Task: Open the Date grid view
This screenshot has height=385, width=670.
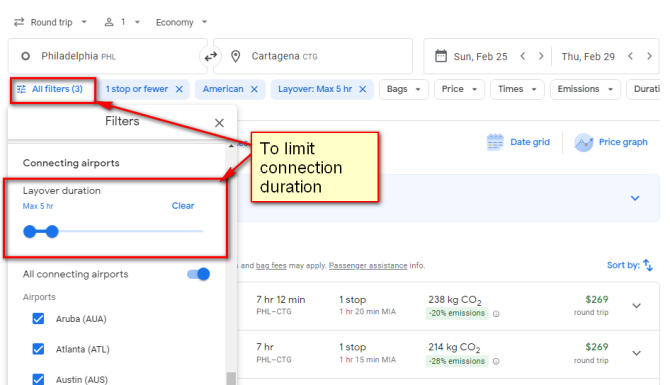Action: click(x=518, y=142)
